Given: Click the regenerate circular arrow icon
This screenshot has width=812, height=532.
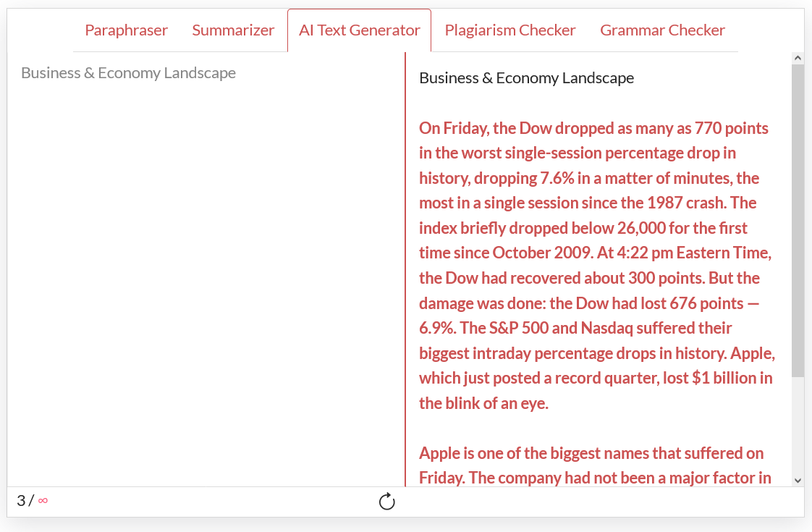Looking at the screenshot, I should [x=387, y=501].
